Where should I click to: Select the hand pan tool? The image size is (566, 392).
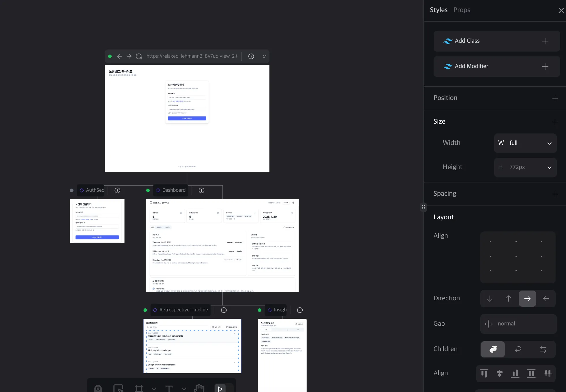tap(199, 389)
